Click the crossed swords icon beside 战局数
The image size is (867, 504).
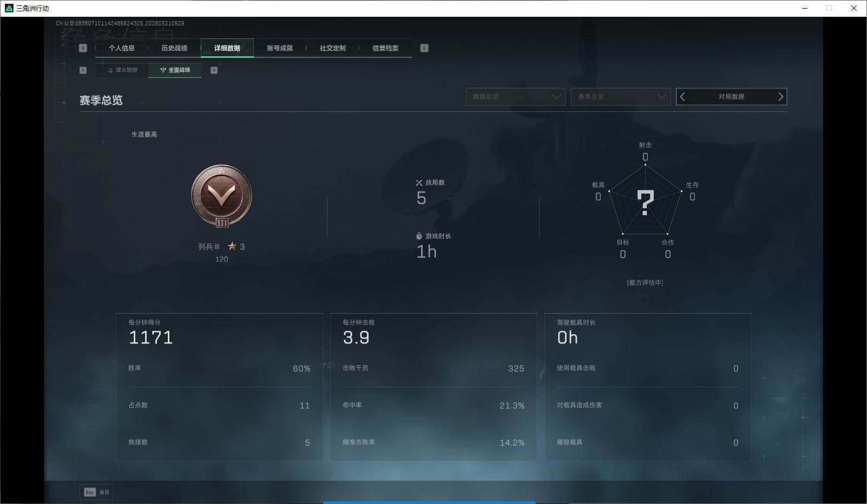(x=419, y=183)
